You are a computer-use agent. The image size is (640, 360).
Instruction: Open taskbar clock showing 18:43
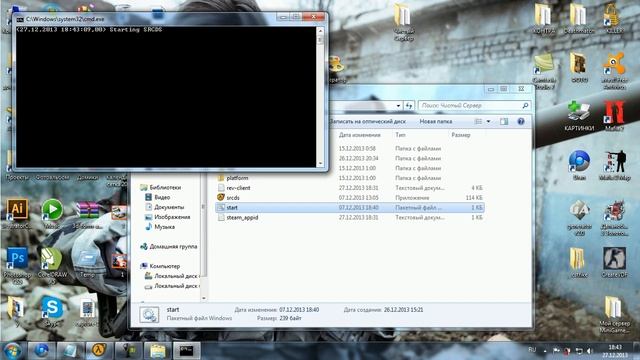(614, 351)
